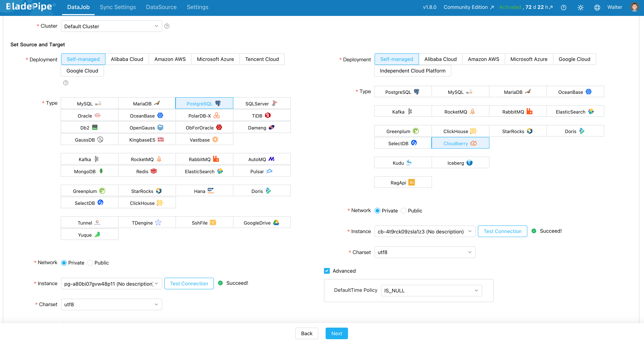Select TDengine as source type
The width and height of the screenshot is (644, 341).
tap(147, 222)
